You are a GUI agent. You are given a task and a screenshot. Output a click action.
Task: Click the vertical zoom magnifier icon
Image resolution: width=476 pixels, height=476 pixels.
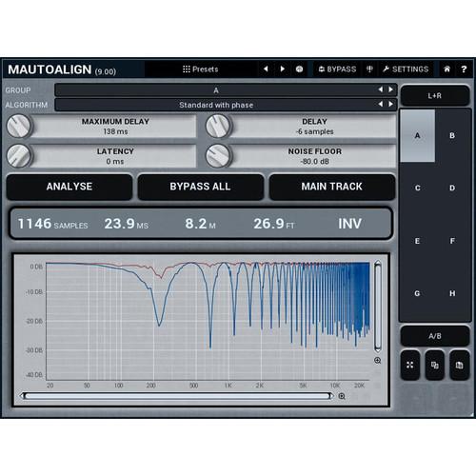(x=378, y=360)
